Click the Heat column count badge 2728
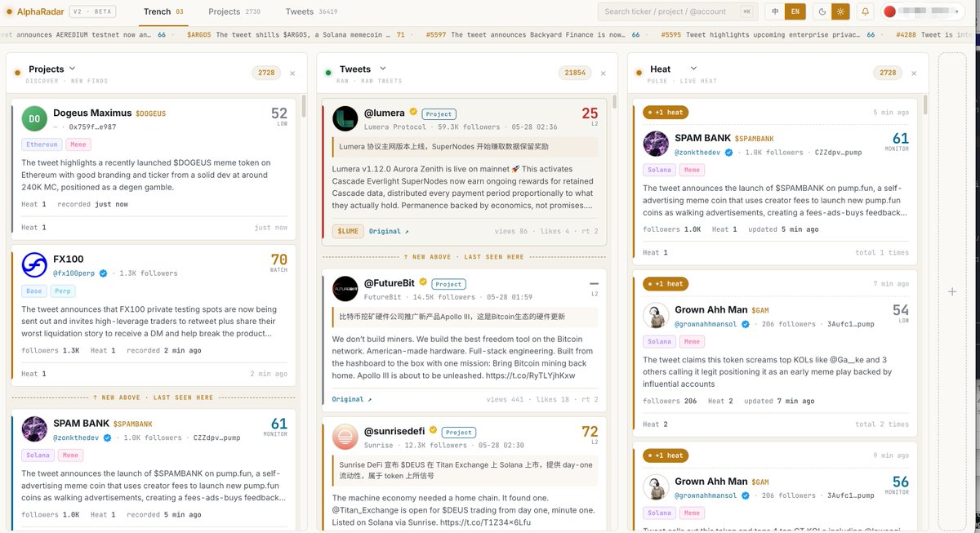Viewport: 980px width, 533px height. [x=888, y=73]
